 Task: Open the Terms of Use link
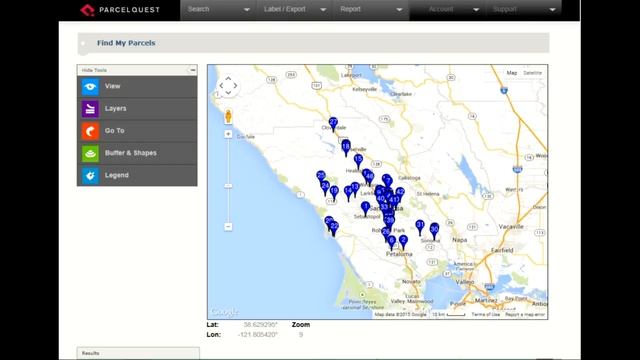pos(485,315)
